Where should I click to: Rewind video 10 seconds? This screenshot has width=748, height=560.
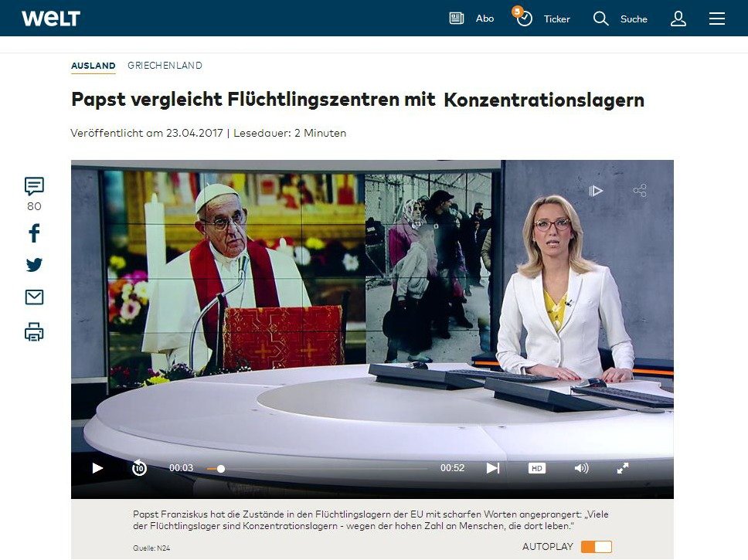tap(139, 468)
